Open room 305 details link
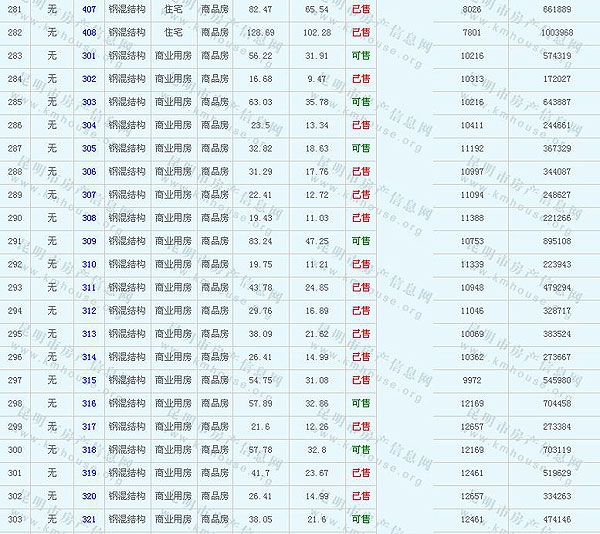The width and height of the screenshot is (600, 534). click(x=89, y=148)
